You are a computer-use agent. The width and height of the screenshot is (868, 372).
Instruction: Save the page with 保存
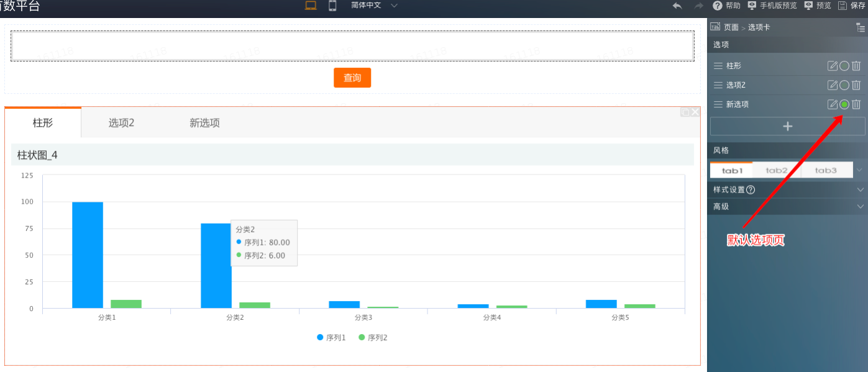[x=851, y=6]
